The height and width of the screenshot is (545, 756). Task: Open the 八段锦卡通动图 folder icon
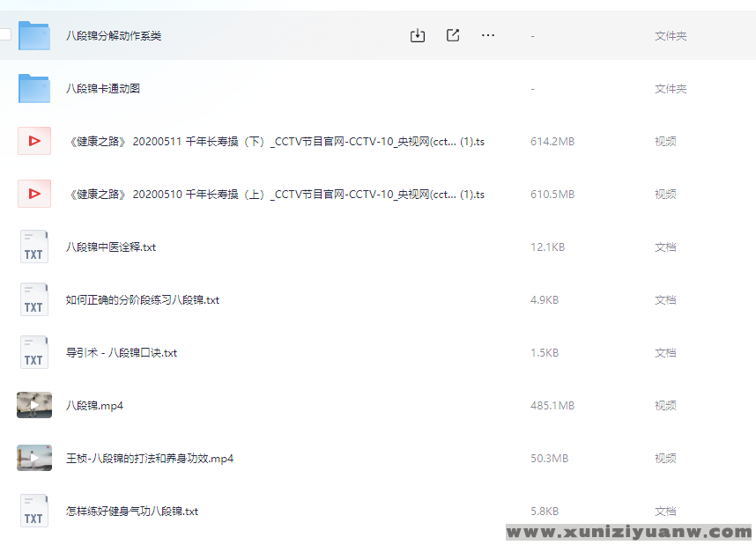tap(34, 88)
